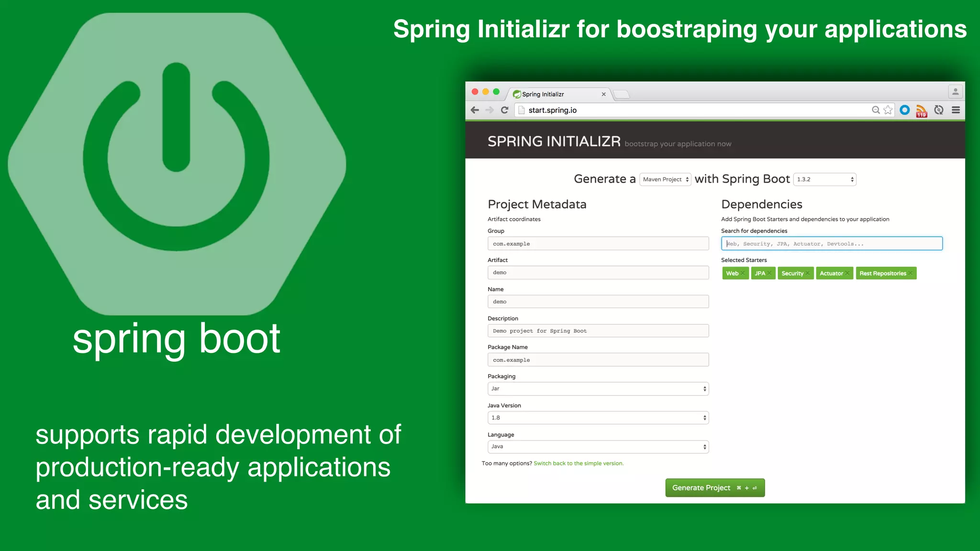Open the Packaging Jar dropdown
980x551 pixels.
point(598,389)
